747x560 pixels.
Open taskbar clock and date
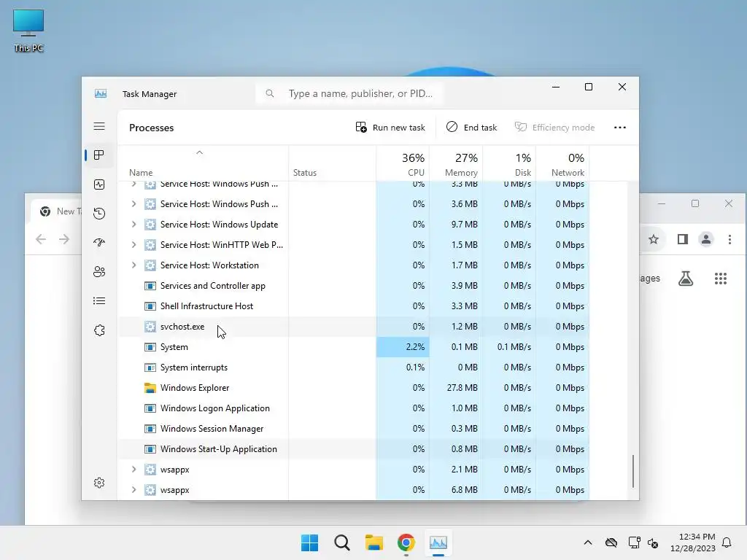tap(692, 542)
